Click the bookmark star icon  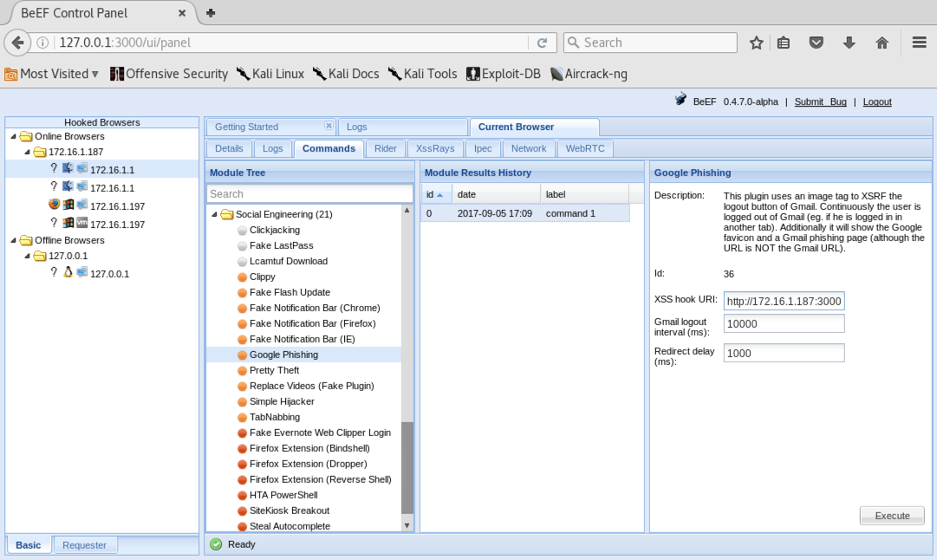point(756,42)
